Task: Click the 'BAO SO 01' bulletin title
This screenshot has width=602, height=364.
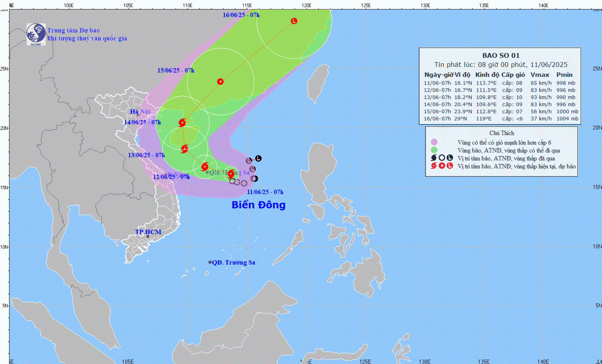Action: point(500,56)
